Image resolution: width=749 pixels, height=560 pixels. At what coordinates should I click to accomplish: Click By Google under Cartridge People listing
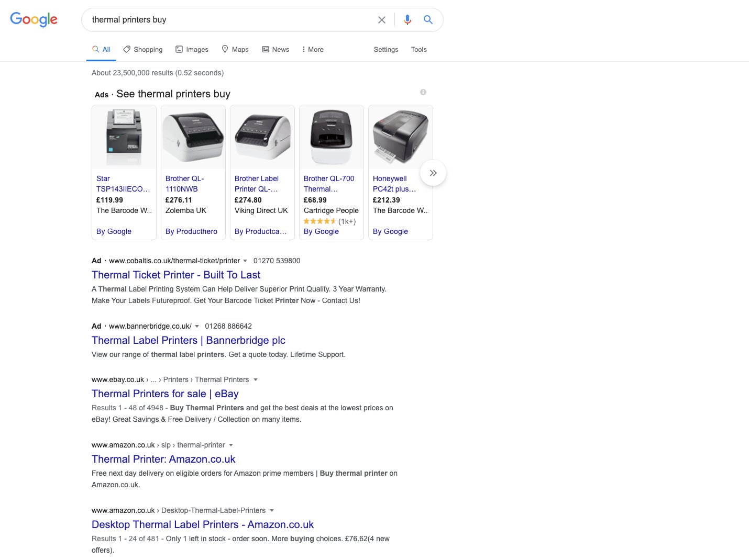pos(321,231)
